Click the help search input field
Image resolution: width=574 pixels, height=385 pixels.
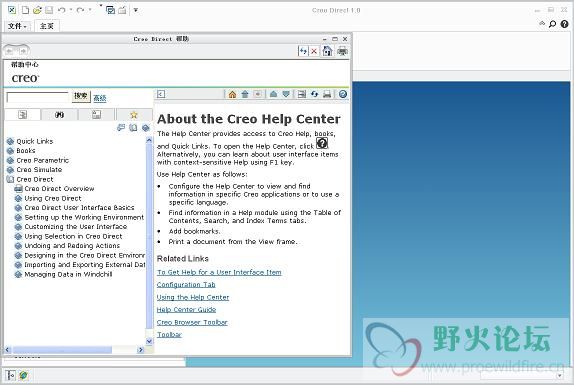pyautogui.click(x=38, y=97)
